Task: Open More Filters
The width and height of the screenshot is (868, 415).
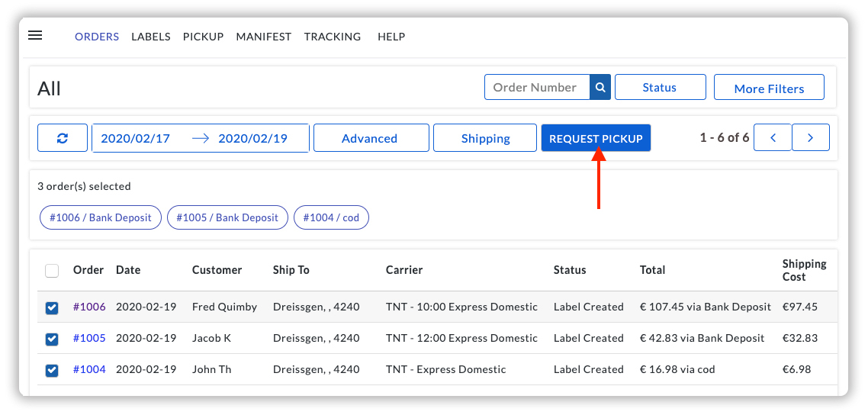Action: click(x=769, y=88)
